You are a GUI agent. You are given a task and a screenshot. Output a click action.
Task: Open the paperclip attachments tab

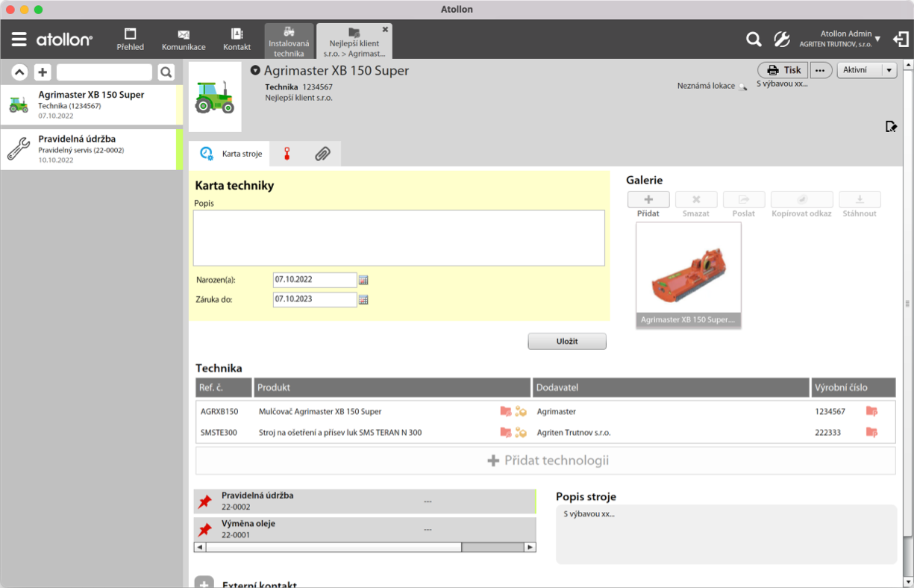(x=322, y=154)
